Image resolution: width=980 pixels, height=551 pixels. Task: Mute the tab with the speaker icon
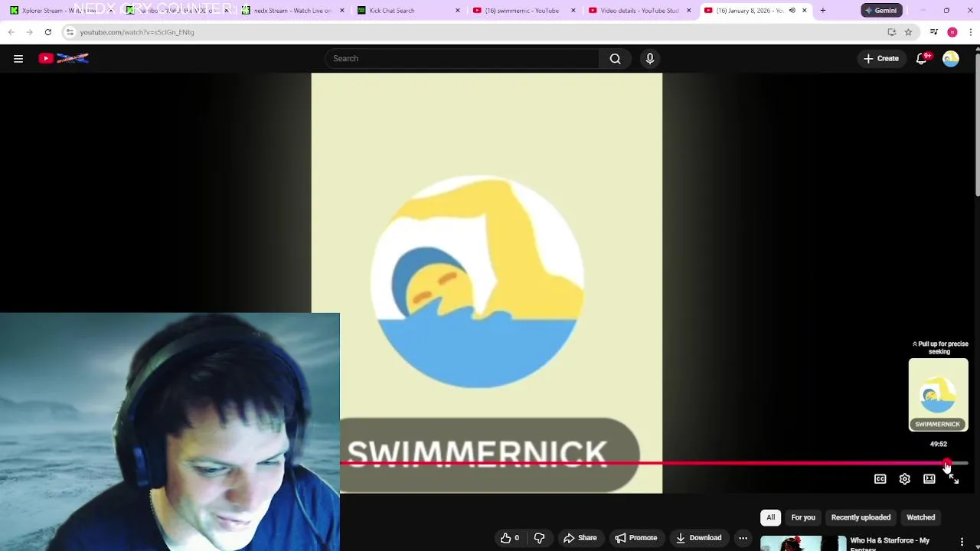click(792, 11)
